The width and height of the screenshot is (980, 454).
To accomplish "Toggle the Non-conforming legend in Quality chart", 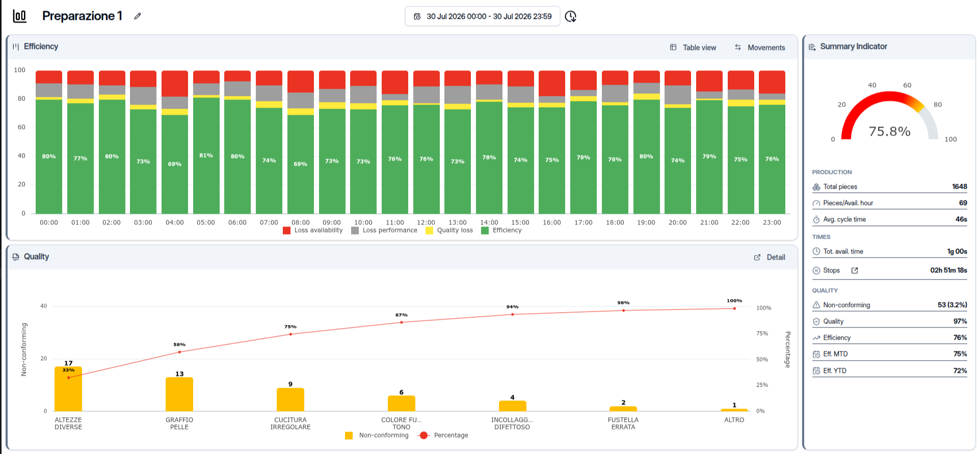I will pos(377,436).
